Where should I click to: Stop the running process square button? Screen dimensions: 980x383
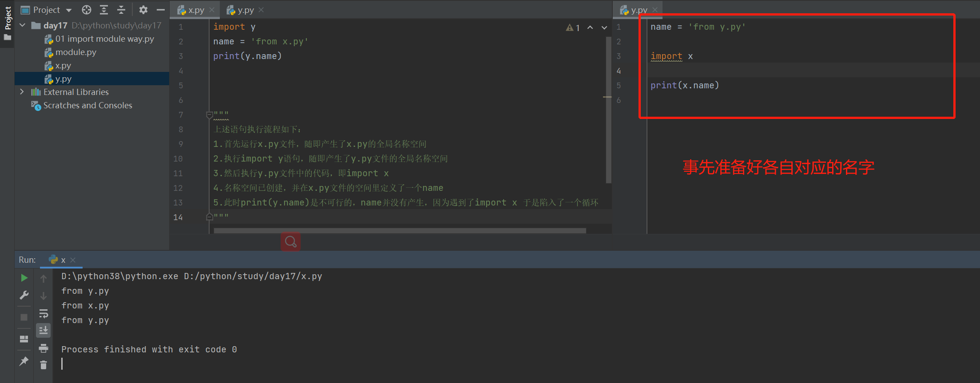coord(24,317)
